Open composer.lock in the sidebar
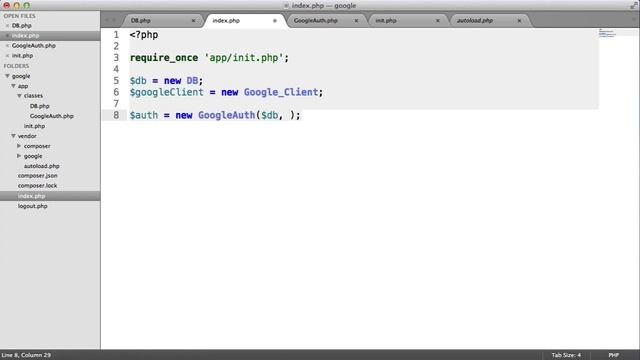 coord(38,186)
